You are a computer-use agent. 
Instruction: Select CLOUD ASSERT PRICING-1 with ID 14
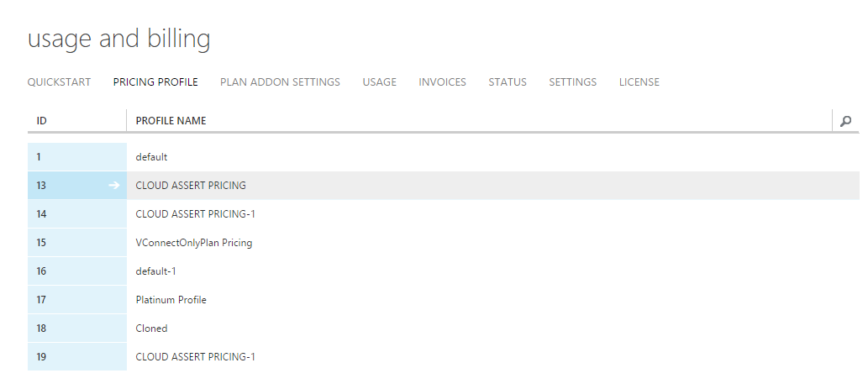[444, 214]
